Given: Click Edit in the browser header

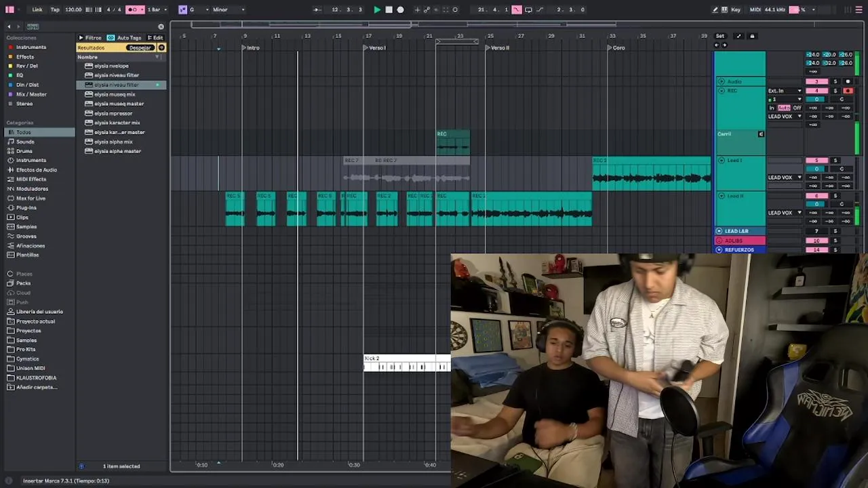Looking at the screenshot, I should [155, 38].
